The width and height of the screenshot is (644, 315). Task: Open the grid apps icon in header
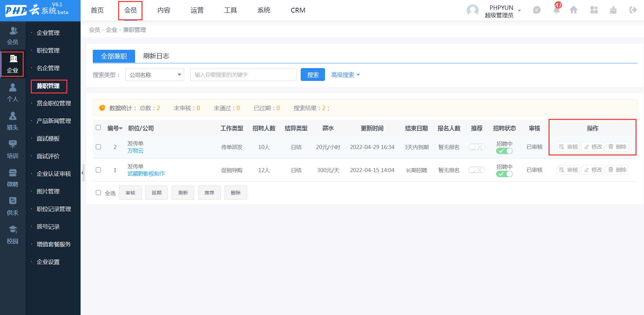594,10
